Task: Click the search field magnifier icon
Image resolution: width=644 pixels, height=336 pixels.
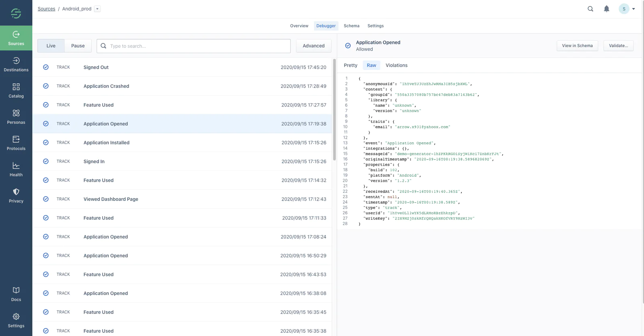Action: [103, 46]
